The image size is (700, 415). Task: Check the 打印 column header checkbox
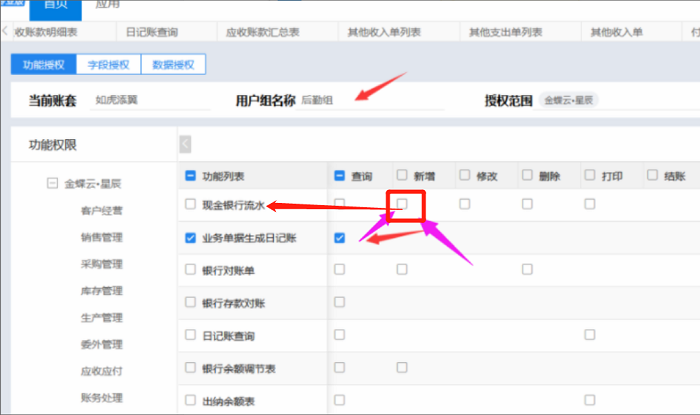pos(590,174)
